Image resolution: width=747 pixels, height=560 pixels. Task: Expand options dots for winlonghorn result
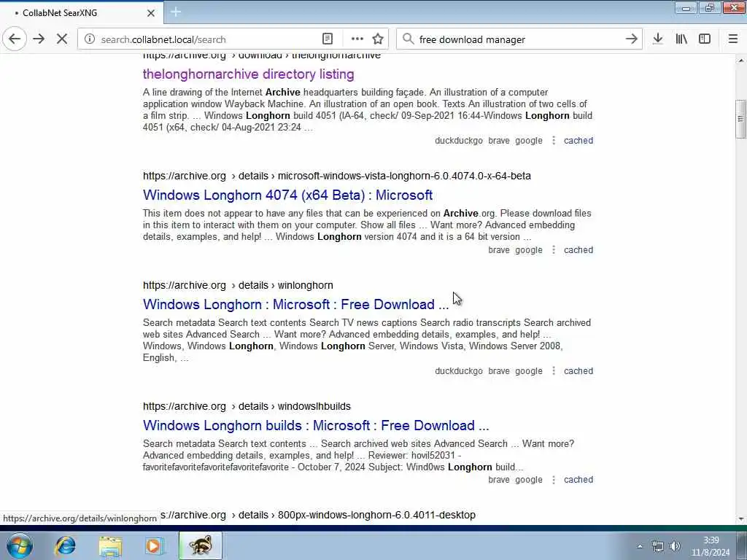click(554, 371)
